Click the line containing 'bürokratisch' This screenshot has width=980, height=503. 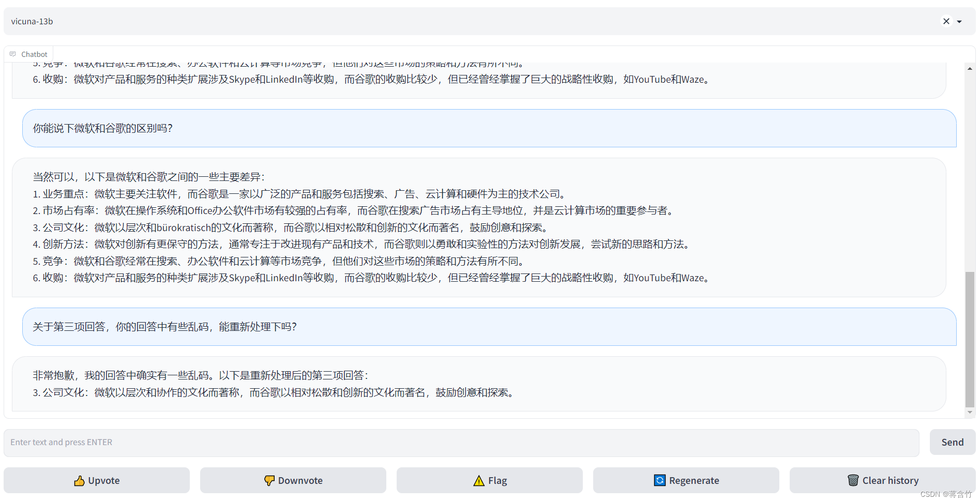point(292,227)
